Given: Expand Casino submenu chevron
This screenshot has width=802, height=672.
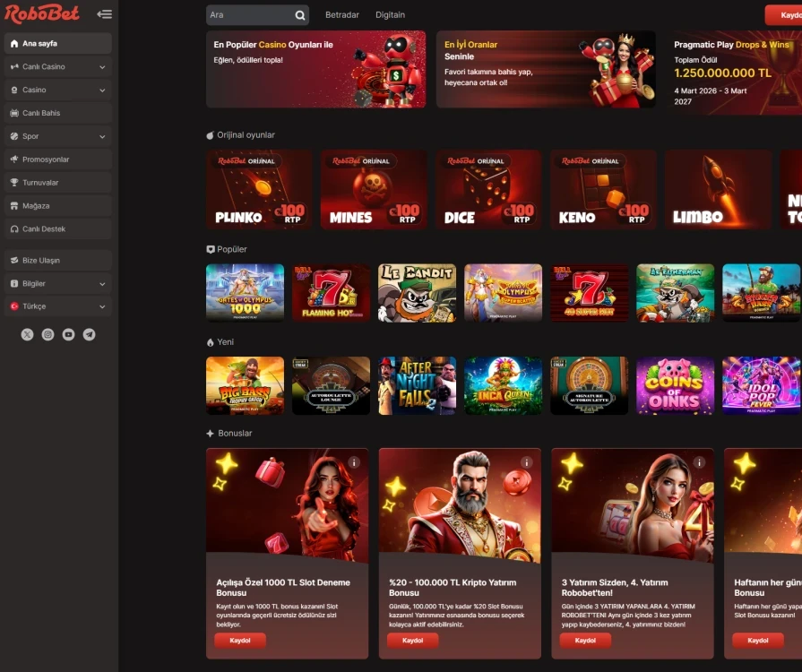Looking at the screenshot, I should tap(102, 90).
